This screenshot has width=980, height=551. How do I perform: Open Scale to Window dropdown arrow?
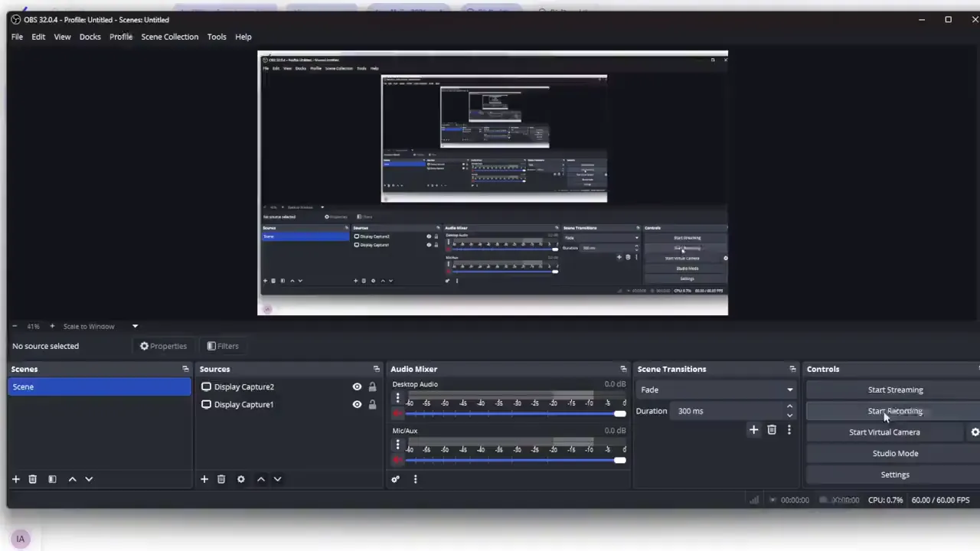(x=135, y=326)
